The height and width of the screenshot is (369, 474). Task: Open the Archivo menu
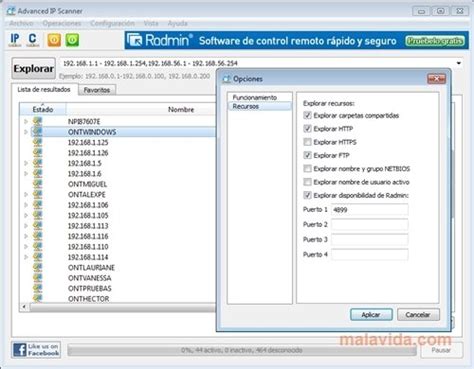click(21, 23)
